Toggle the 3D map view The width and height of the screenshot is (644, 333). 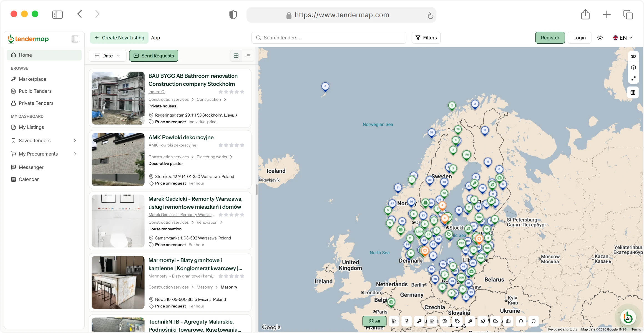coord(633,56)
